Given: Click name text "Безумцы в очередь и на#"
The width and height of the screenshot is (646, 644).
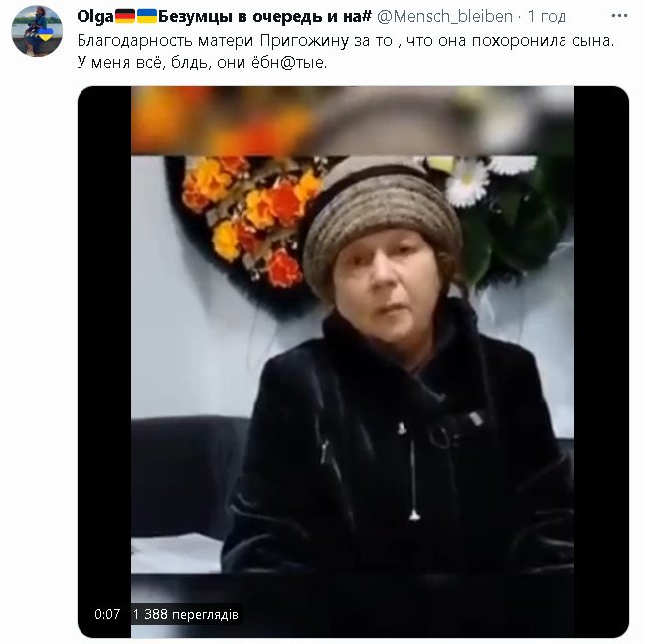Looking at the screenshot, I should (x=265, y=17).
